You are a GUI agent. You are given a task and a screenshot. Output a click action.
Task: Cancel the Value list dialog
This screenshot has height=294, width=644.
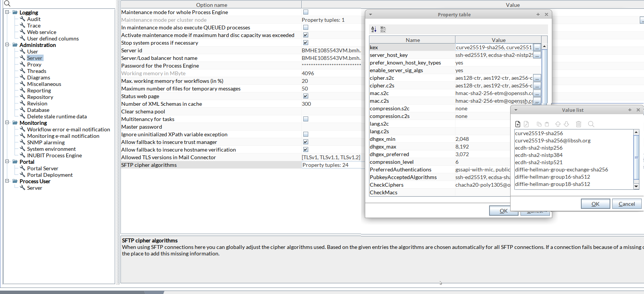tap(626, 204)
